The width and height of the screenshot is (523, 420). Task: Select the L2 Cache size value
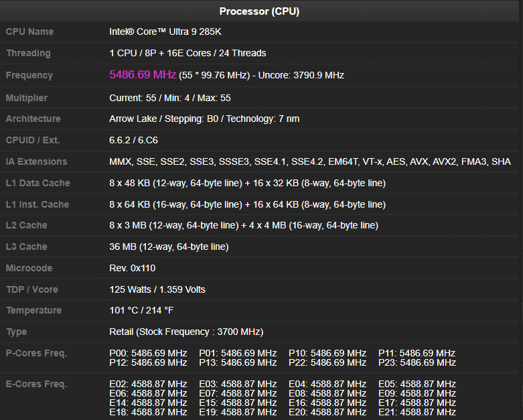click(x=244, y=225)
